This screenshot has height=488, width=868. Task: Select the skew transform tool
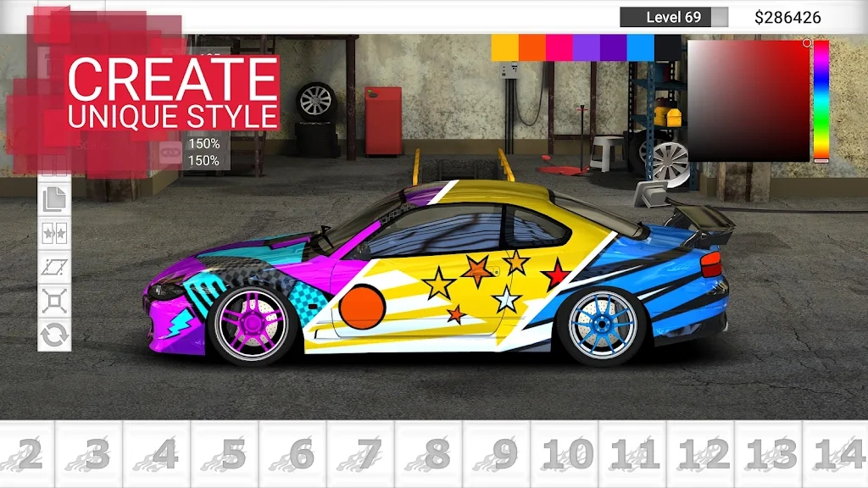53,266
